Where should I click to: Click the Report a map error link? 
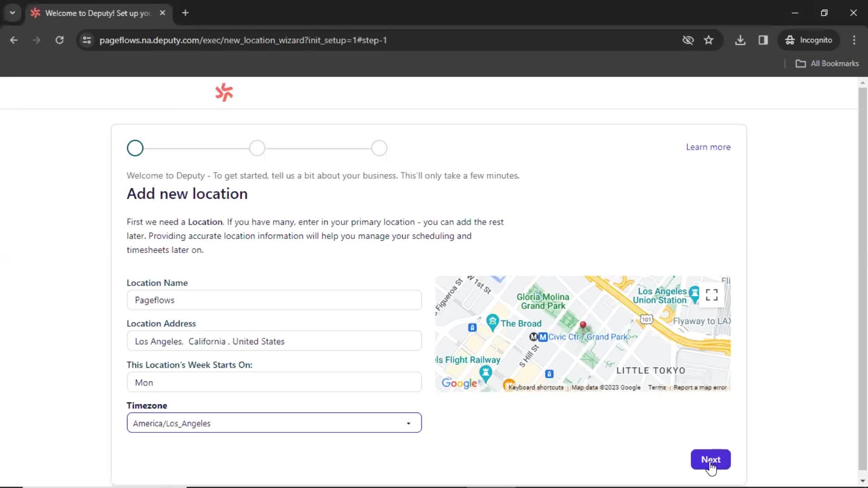pos(700,387)
